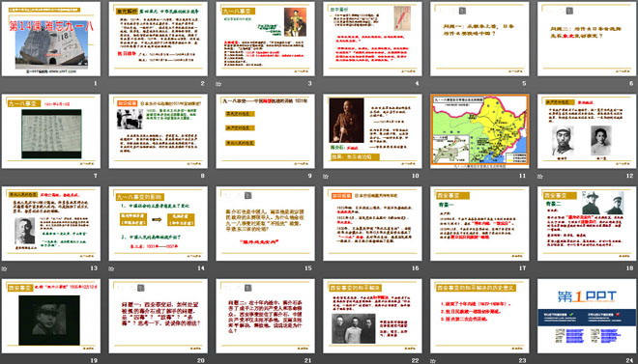Select slide 17 西安事变 背景一
Screen dimensions: 638x364
pyautogui.click(x=479, y=223)
